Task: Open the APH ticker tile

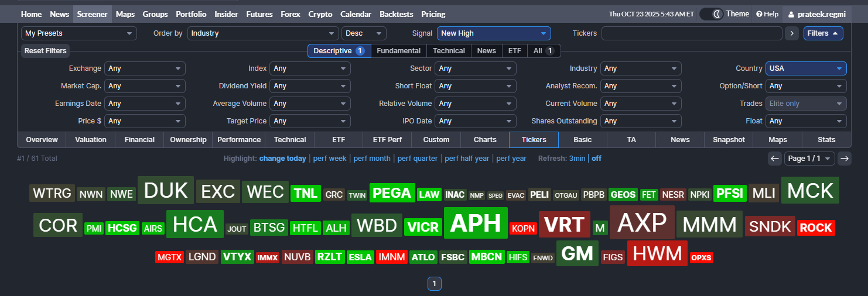Action: (476, 223)
